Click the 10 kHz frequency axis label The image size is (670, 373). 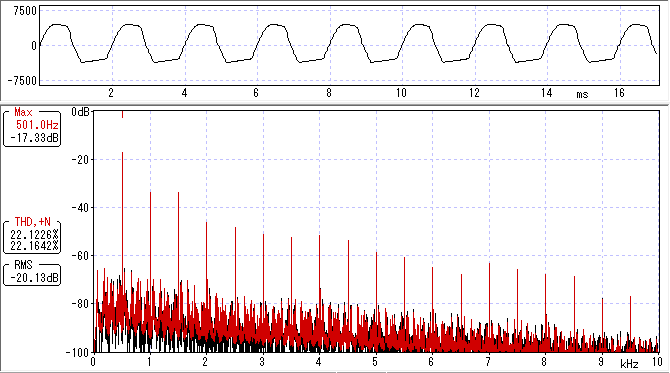click(x=657, y=362)
